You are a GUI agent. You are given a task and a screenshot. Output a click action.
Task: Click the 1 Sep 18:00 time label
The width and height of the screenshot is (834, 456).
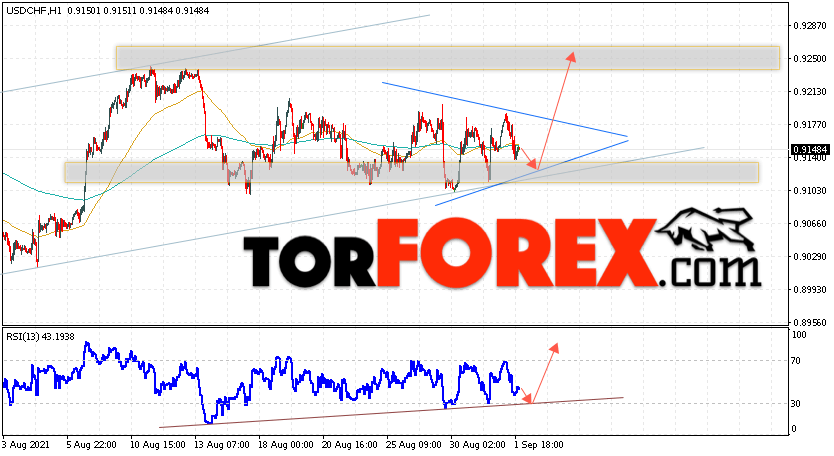tap(538, 444)
